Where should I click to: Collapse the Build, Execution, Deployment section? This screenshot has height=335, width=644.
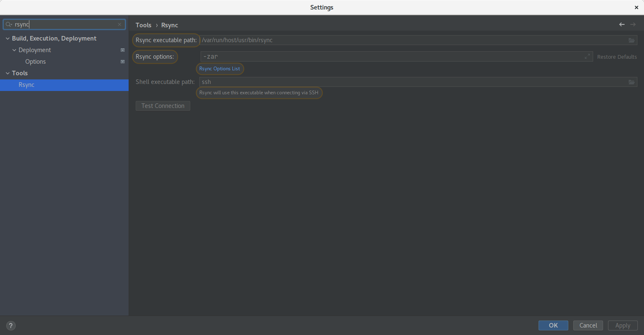(x=7, y=38)
